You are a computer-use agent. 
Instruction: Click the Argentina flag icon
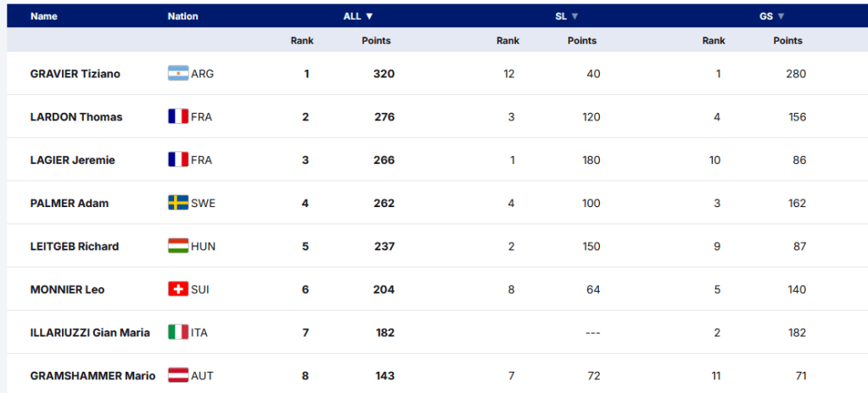click(178, 74)
